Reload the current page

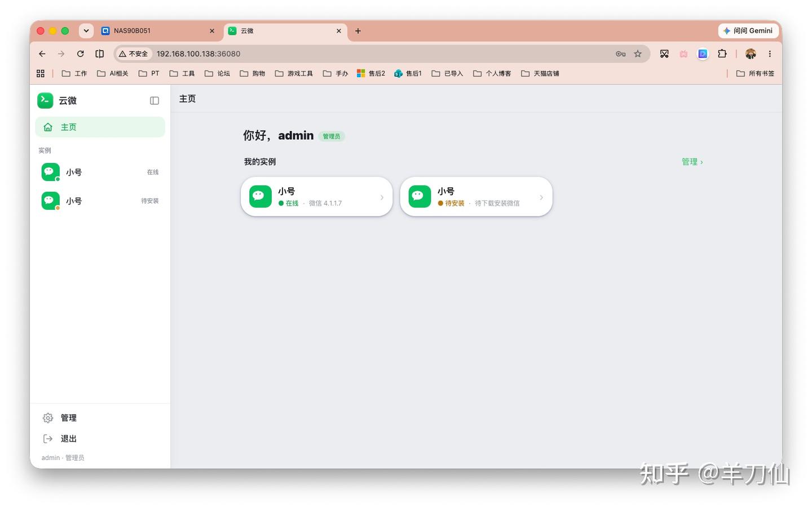(x=81, y=54)
